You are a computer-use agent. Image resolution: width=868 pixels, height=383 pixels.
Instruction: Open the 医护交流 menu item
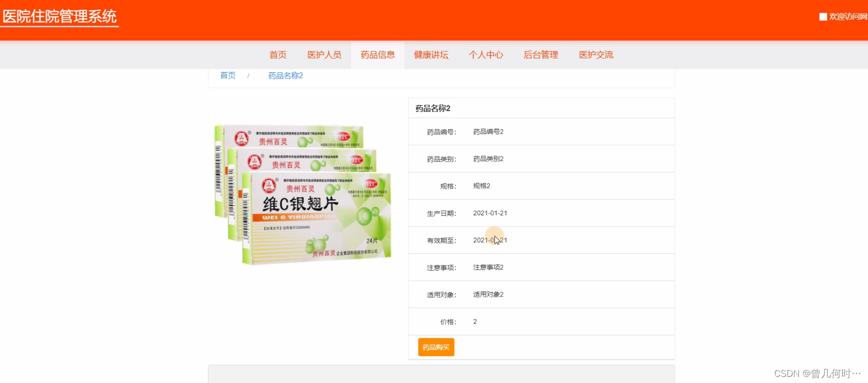(x=596, y=55)
